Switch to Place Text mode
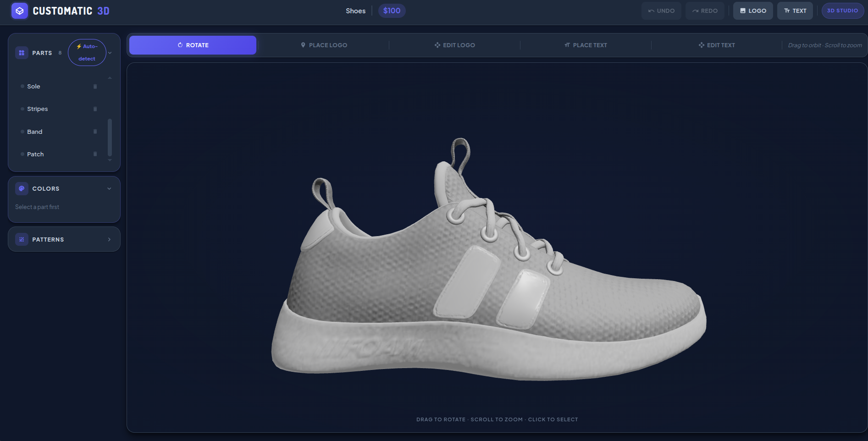Viewport: 868px width, 441px height. (586, 45)
